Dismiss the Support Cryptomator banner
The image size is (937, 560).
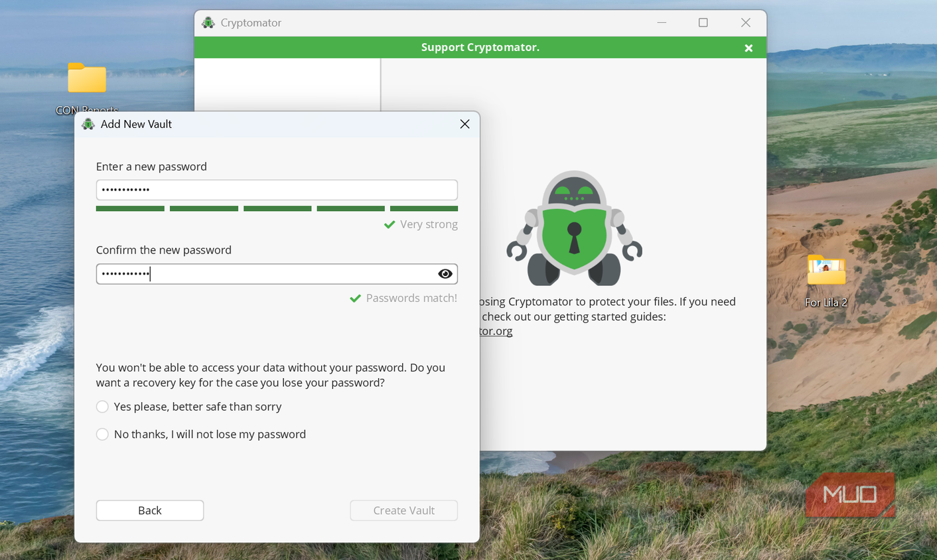[x=749, y=48]
